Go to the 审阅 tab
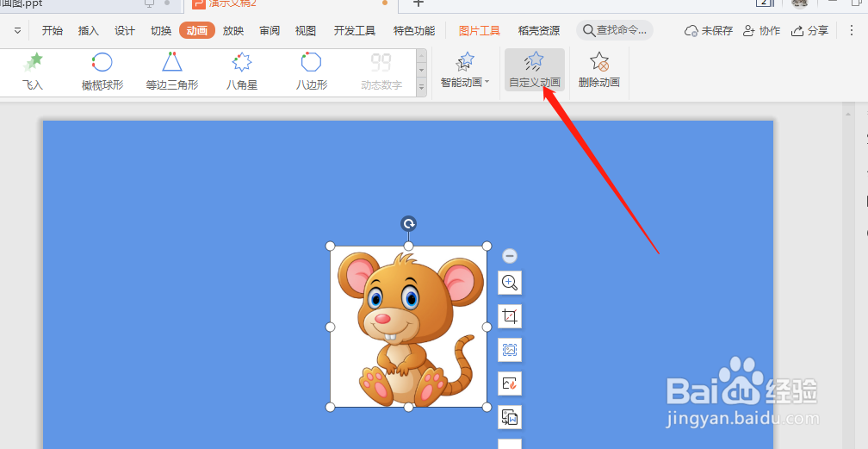The width and height of the screenshot is (868, 449). 270,30
